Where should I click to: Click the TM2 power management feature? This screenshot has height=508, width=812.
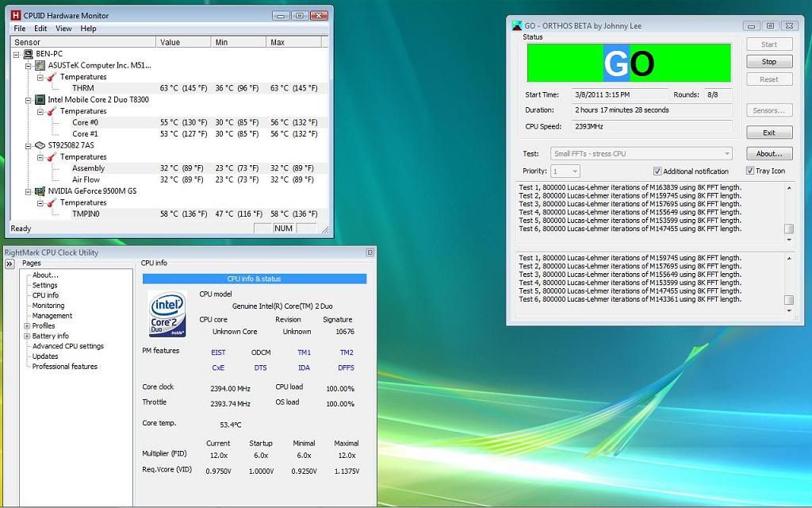[347, 352]
